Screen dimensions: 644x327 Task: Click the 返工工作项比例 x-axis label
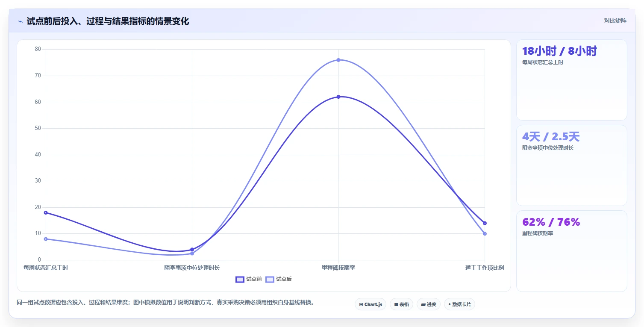click(x=485, y=268)
